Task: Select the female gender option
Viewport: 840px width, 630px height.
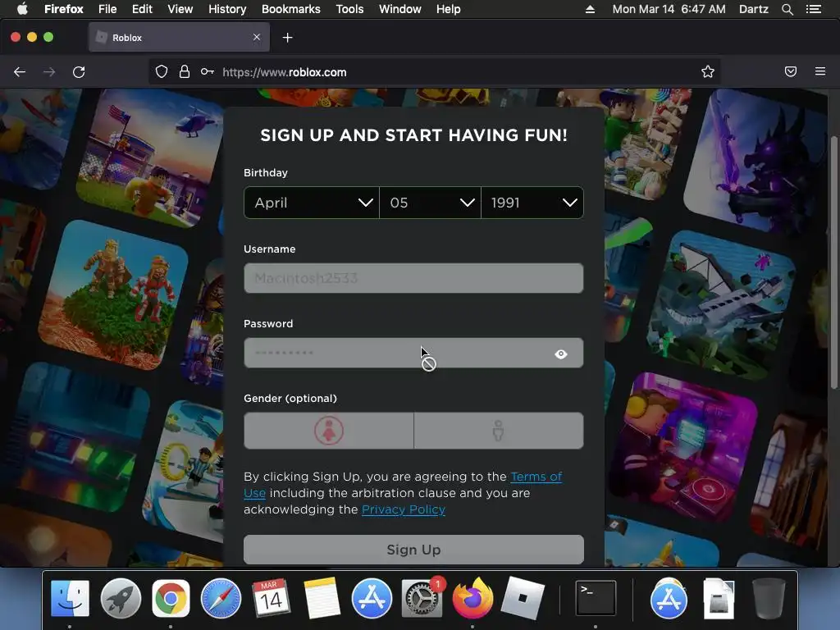Action: click(329, 431)
